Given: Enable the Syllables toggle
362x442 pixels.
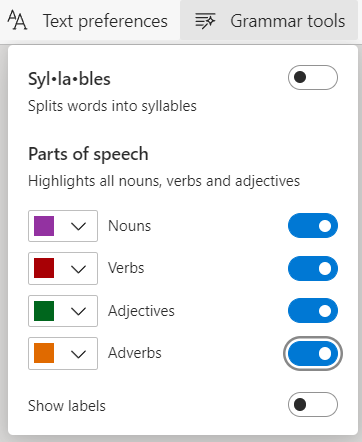Looking at the screenshot, I should (313, 77).
